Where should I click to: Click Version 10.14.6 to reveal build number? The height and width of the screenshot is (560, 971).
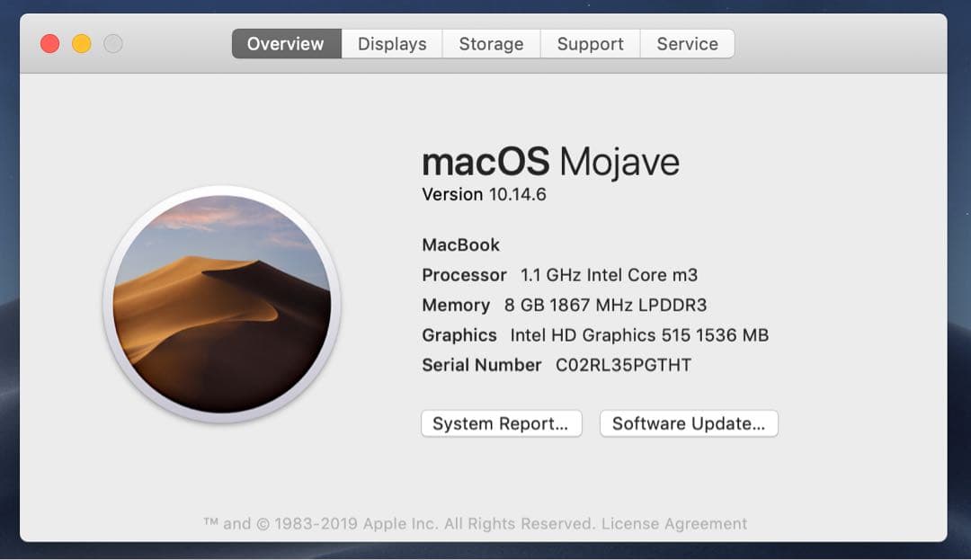point(484,194)
